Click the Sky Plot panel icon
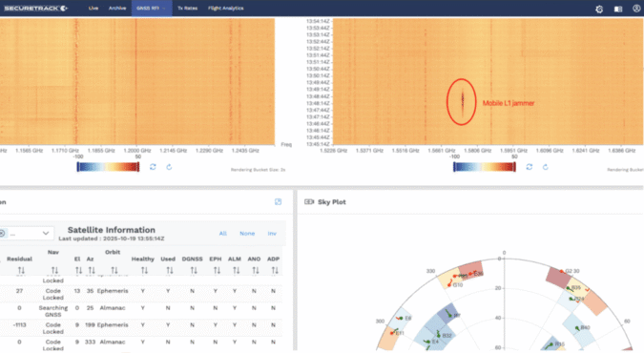Image resolution: width=644 pixels, height=353 pixels. tap(309, 201)
